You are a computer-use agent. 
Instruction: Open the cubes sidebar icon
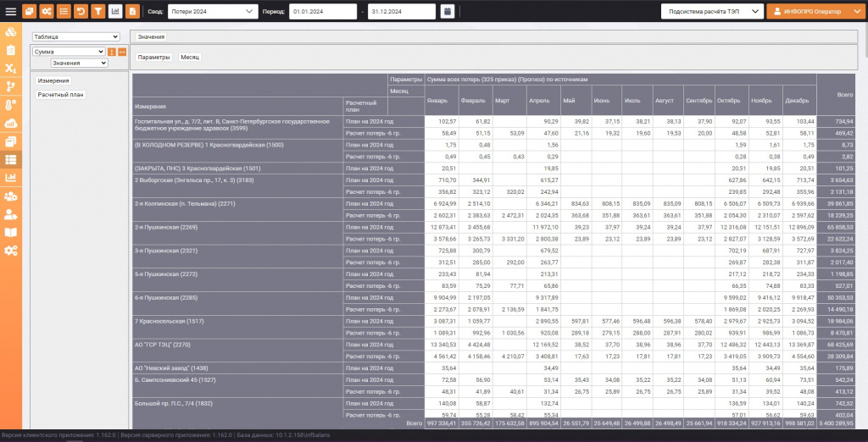(x=10, y=32)
